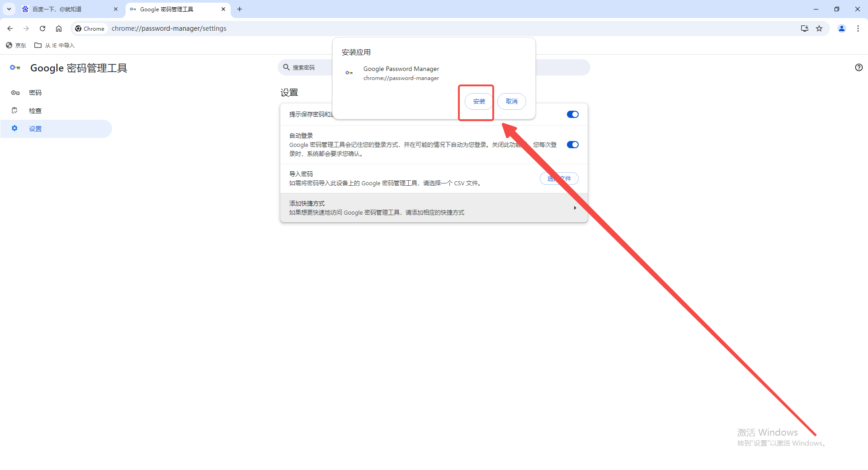868x470 pixels.
Task: Open the 检查 section in the sidebar
Action: [x=56, y=111]
